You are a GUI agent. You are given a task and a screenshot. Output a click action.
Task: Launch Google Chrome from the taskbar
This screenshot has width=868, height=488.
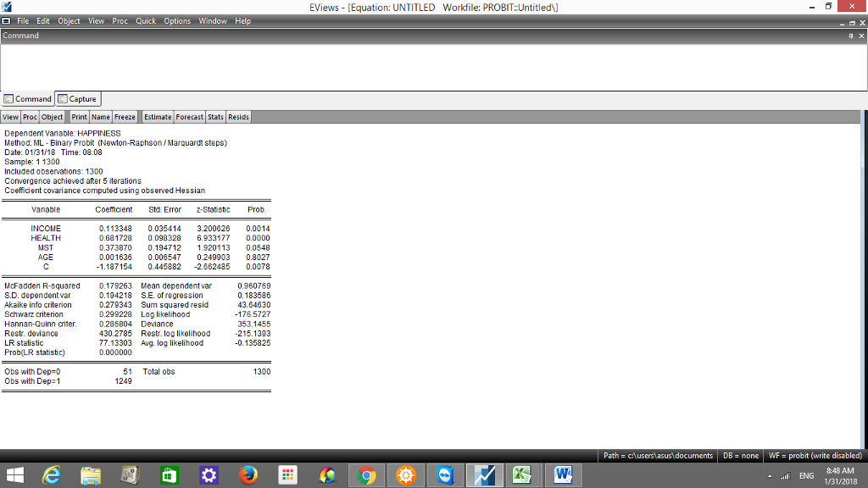[x=366, y=474]
